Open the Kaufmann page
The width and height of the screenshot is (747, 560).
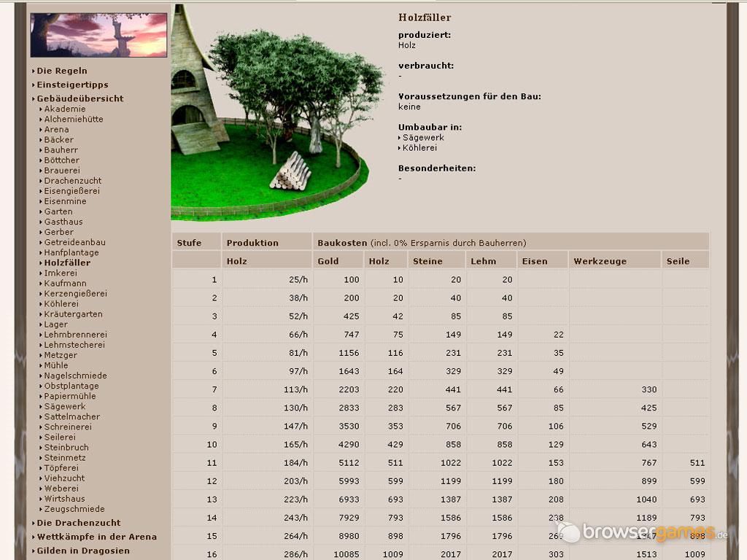(65, 284)
